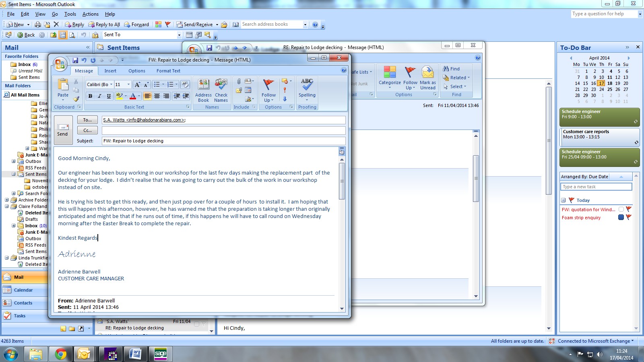Run Check Names in compose ribbon

pos(221,90)
